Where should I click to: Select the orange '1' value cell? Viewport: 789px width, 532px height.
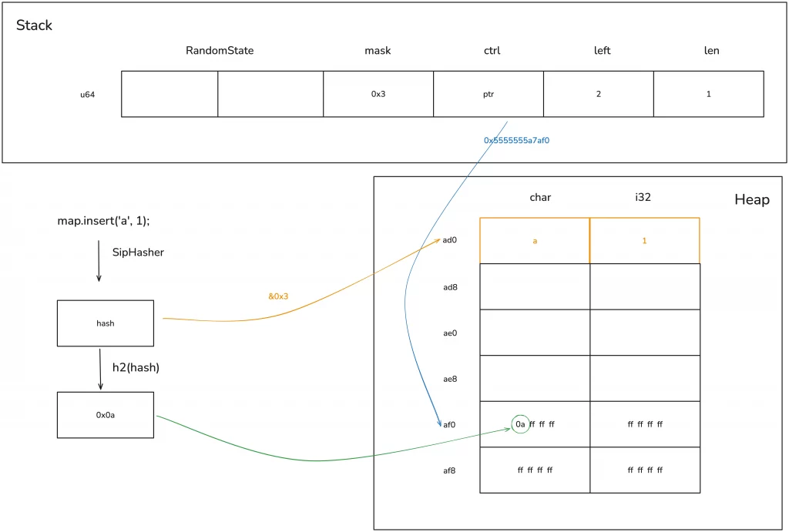click(x=644, y=241)
